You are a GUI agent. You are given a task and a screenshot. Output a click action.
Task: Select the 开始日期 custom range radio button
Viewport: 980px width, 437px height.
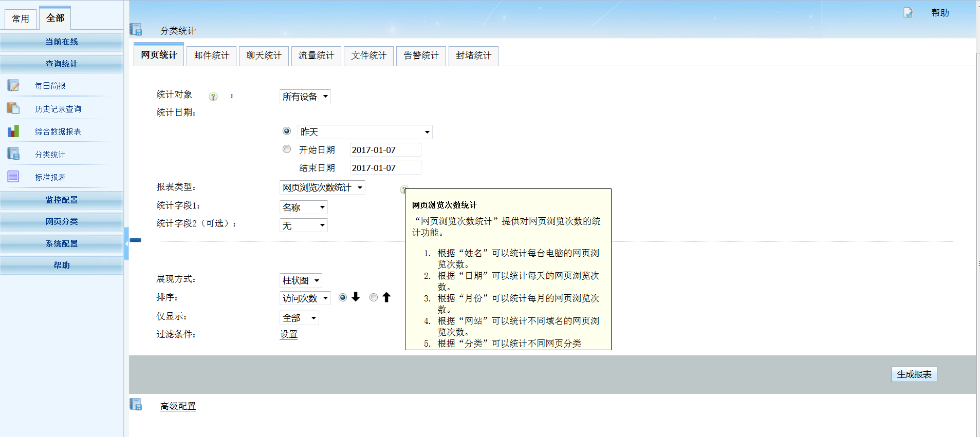click(x=287, y=149)
